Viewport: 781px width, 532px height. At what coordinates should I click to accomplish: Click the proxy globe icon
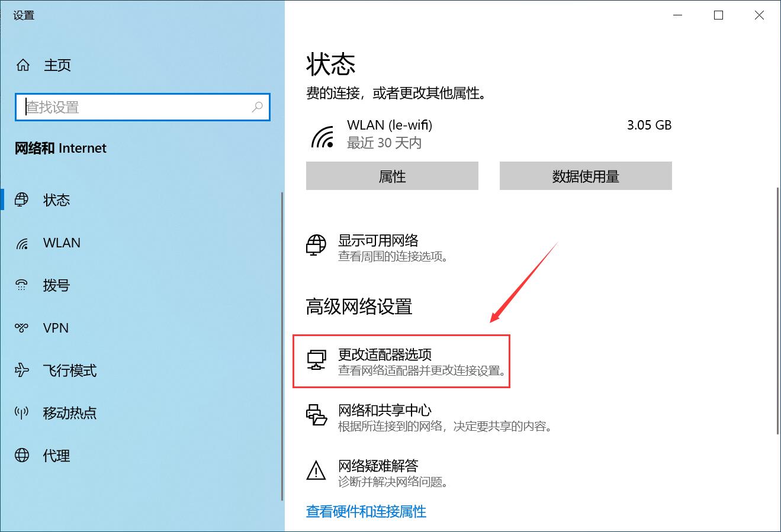[22, 456]
